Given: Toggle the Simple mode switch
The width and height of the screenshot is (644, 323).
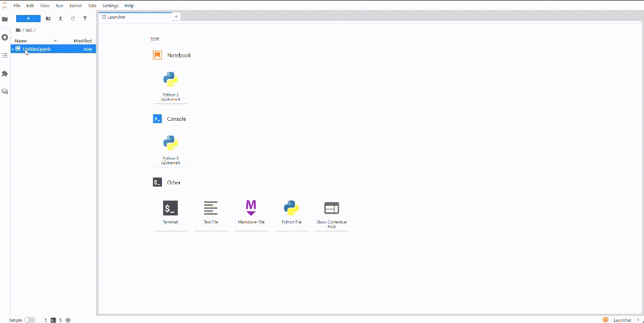Looking at the screenshot, I should (x=29, y=320).
